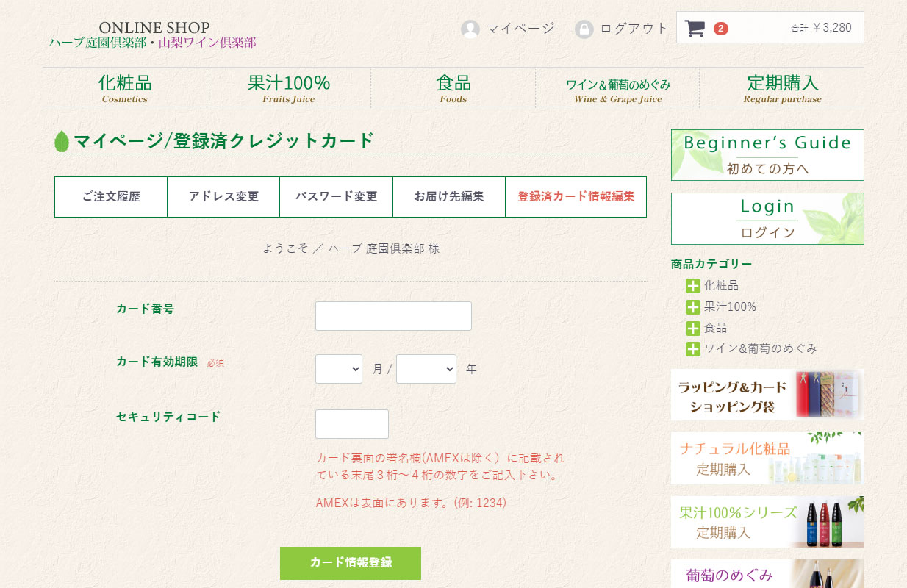Focus the カード番号 input field
907x588 pixels.
393,316
